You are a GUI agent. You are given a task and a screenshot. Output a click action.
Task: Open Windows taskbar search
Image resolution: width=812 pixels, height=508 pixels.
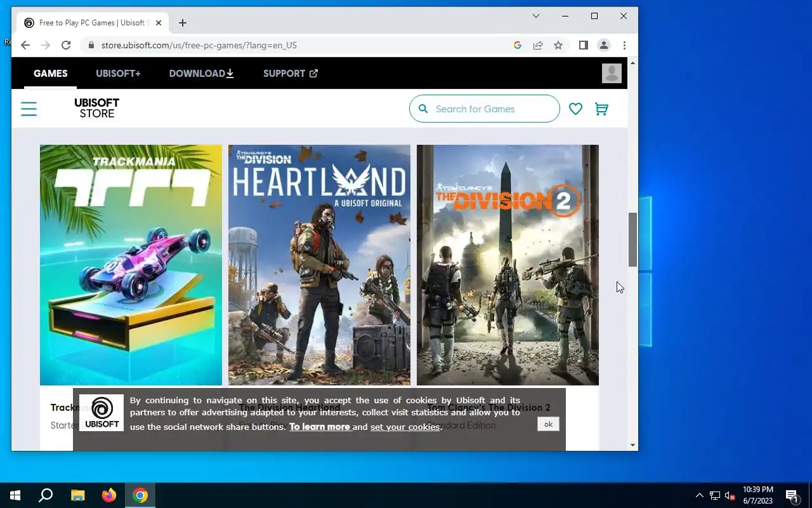46,495
